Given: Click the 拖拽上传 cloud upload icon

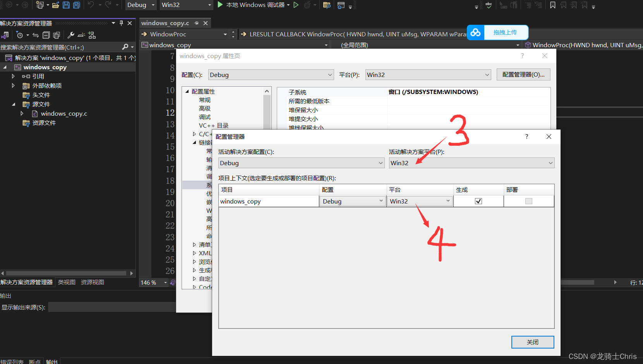Looking at the screenshot, I should click(x=475, y=32).
